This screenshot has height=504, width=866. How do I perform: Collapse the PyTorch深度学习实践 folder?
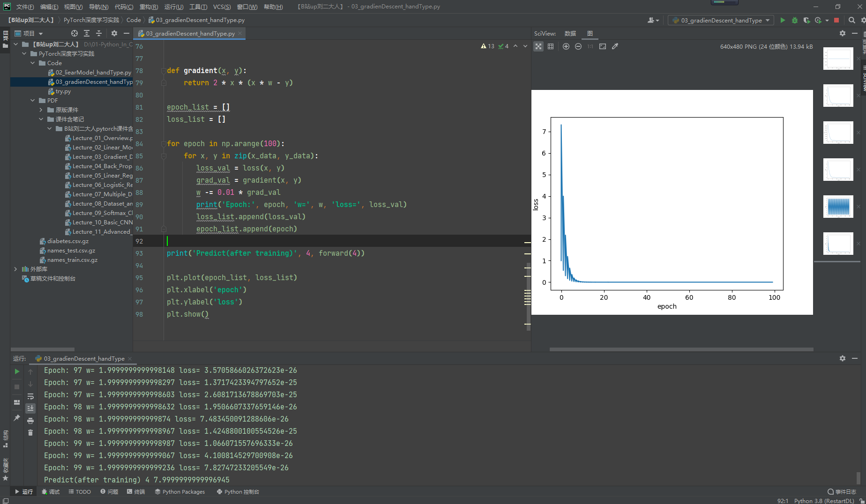click(x=24, y=54)
